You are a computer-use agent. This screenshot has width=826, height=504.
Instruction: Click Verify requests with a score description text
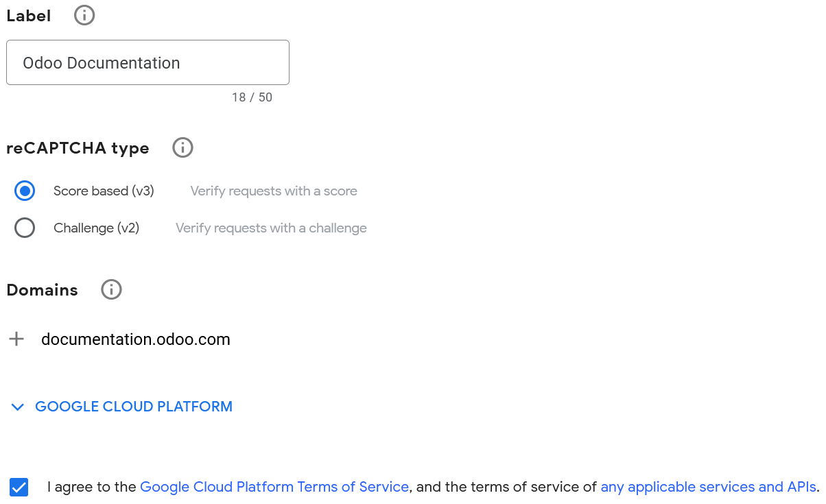pos(274,191)
